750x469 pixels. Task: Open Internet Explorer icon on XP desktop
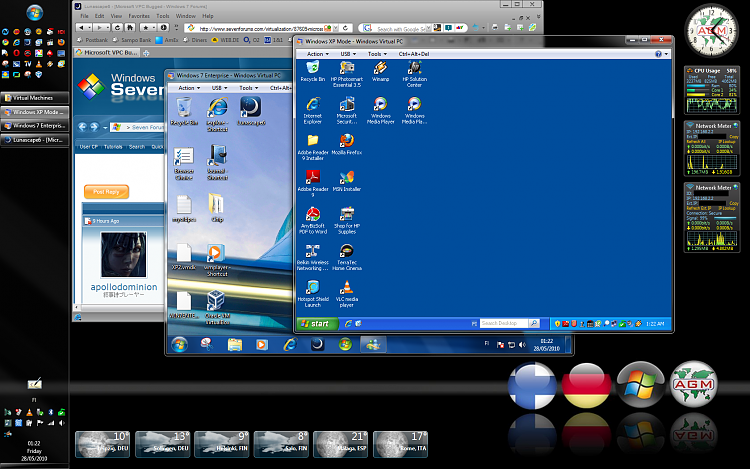click(x=312, y=111)
